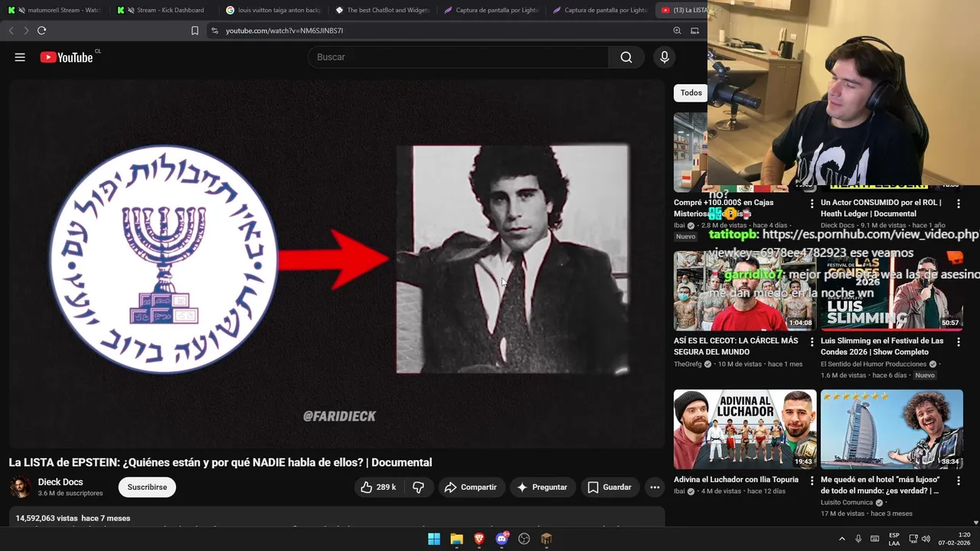Open the YouTube hamburger guide menu
The height and width of the screenshot is (551, 980).
pyautogui.click(x=20, y=57)
